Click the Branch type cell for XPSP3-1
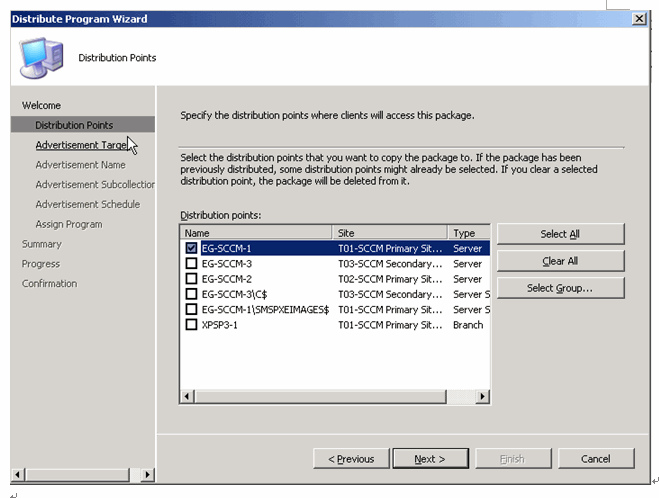659x498 pixels. 468,325
